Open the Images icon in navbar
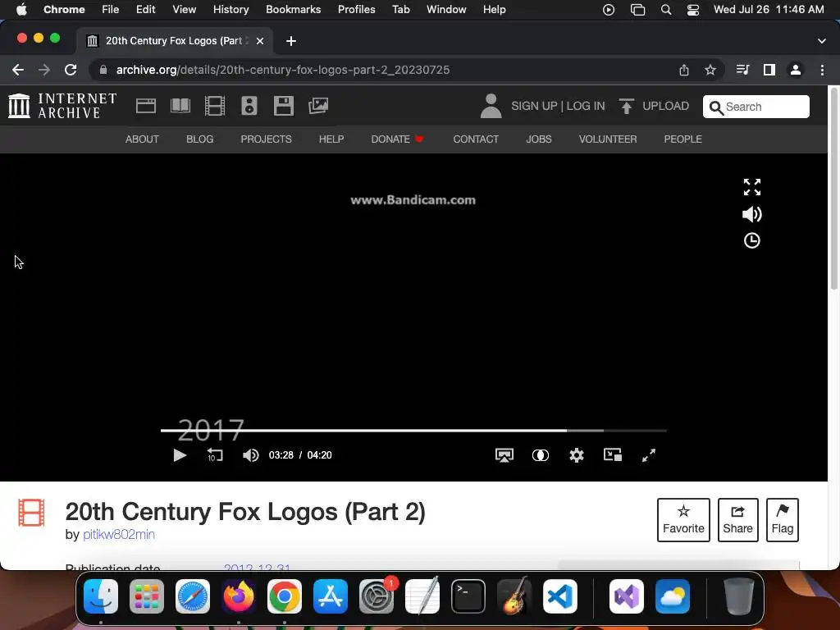Image resolution: width=840 pixels, height=630 pixels. (x=318, y=106)
